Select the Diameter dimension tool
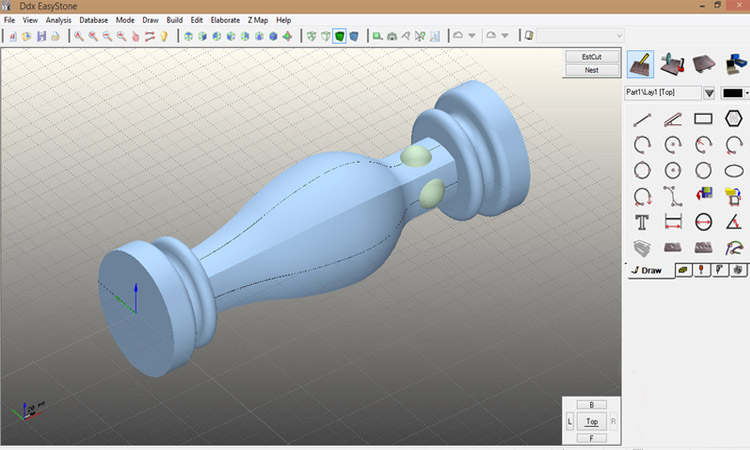750x450 pixels. (x=703, y=222)
